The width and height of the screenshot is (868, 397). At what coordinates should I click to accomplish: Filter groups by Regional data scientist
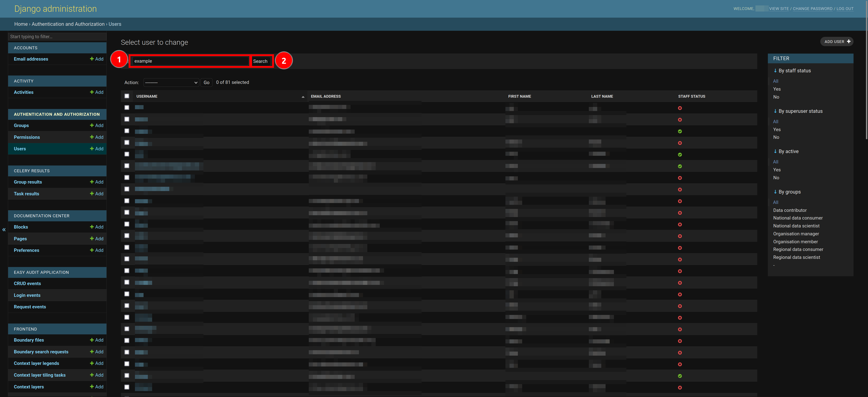(x=797, y=257)
